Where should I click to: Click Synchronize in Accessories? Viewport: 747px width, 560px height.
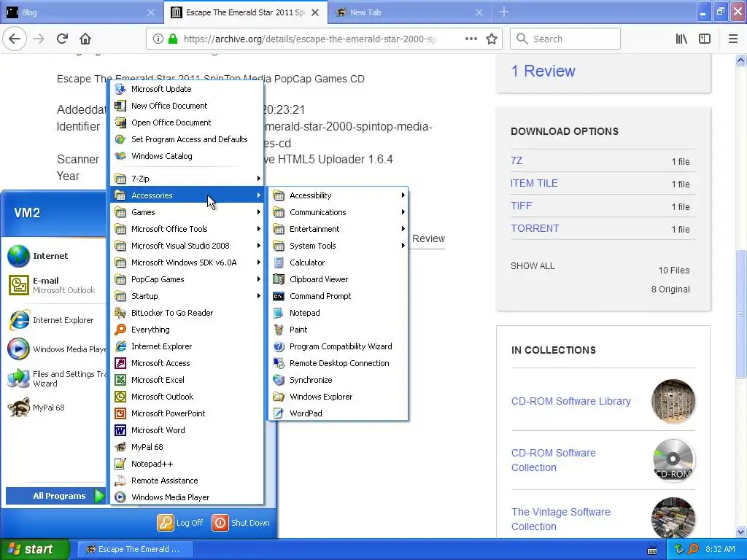[338, 379]
